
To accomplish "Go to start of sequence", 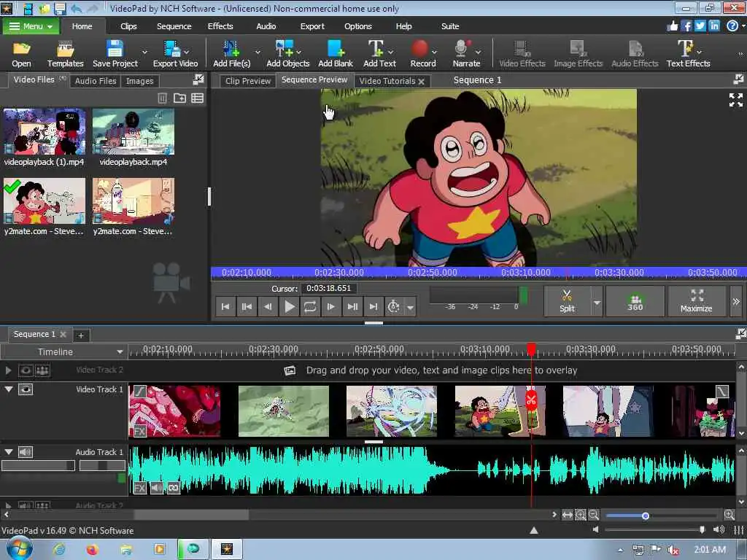I will click(225, 306).
